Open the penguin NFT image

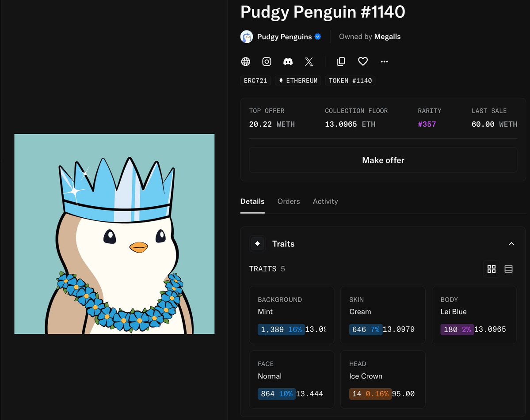coord(114,234)
